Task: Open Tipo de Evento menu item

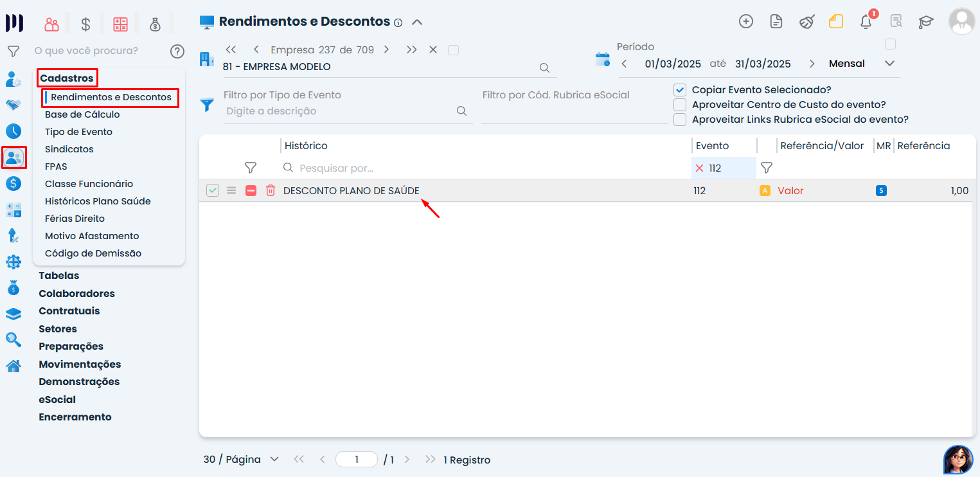Action: click(78, 132)
